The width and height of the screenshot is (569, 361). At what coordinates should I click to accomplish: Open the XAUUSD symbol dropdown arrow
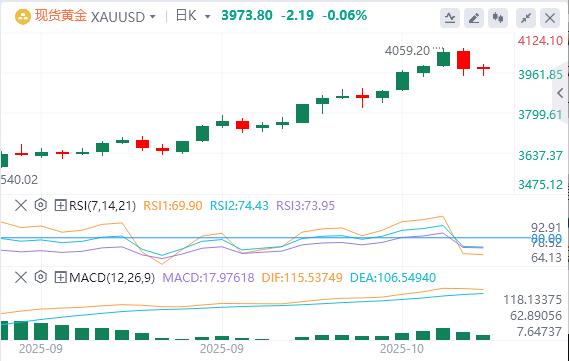tap(153, 17)
